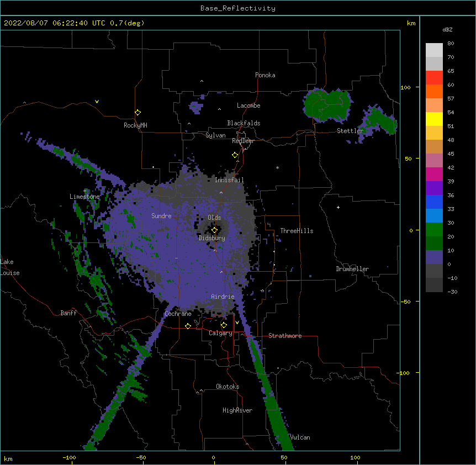Click the Sylvan town label
This screenshot has width=476, height=465.
point(215,135)
